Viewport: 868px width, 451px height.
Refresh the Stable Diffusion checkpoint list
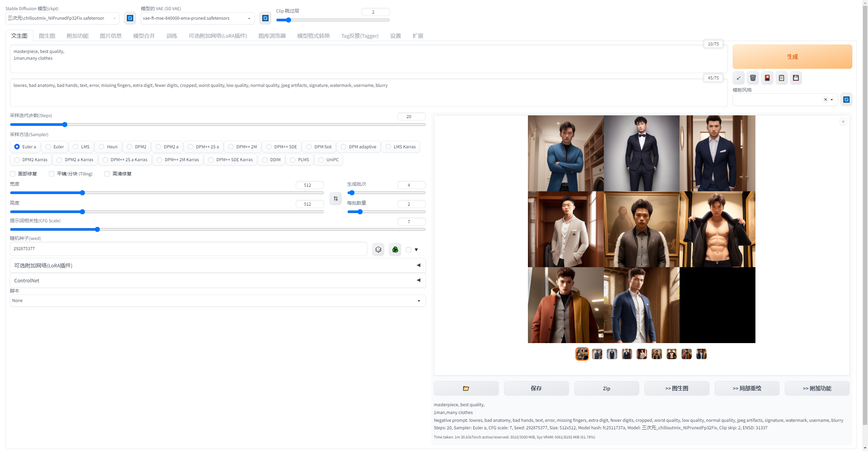click(x=130, y=18)
